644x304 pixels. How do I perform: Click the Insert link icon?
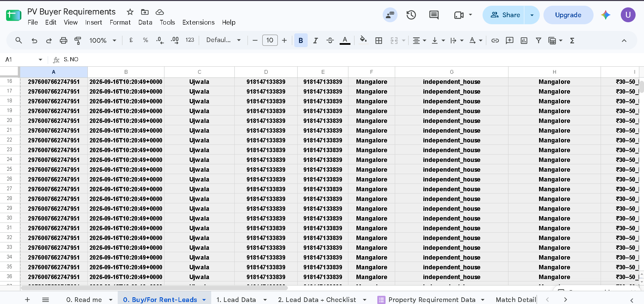click(x=495, y=40)
